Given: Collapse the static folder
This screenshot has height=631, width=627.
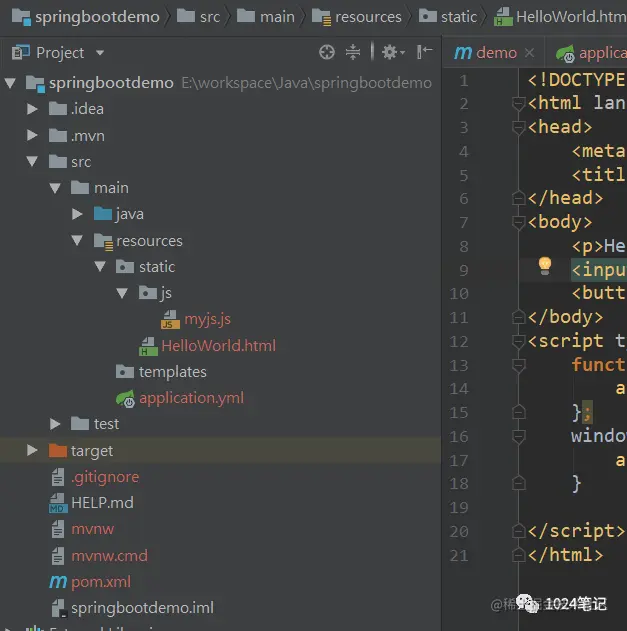Looking at the screenshot, I should (x=100, y=267).
